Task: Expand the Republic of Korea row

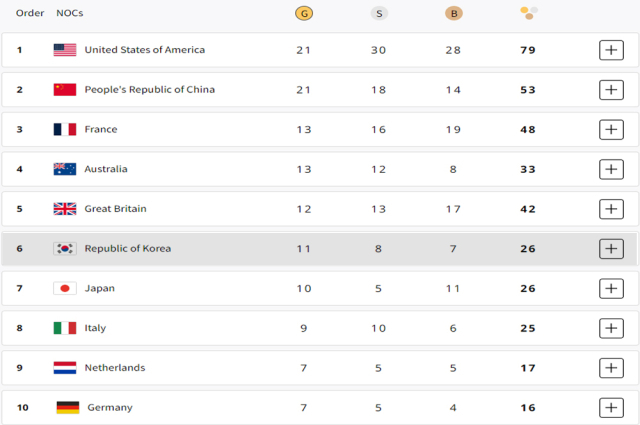Action: (611, 249)
